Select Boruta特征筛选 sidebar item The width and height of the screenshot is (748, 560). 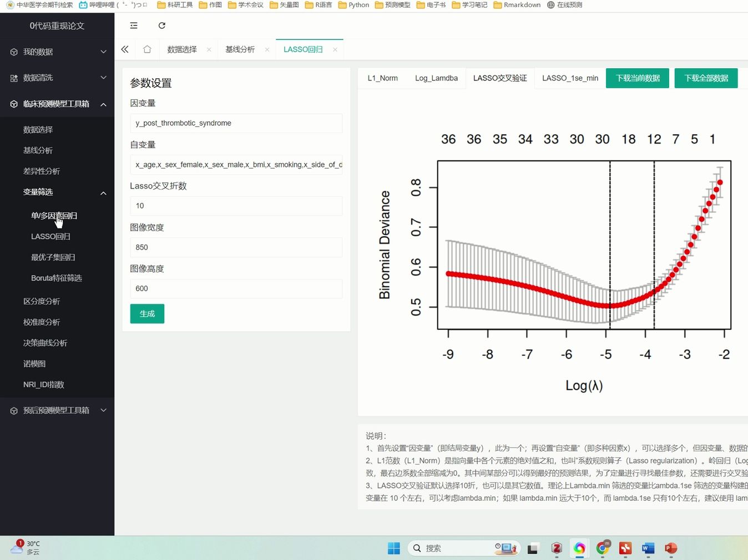[x=57, y=278]
